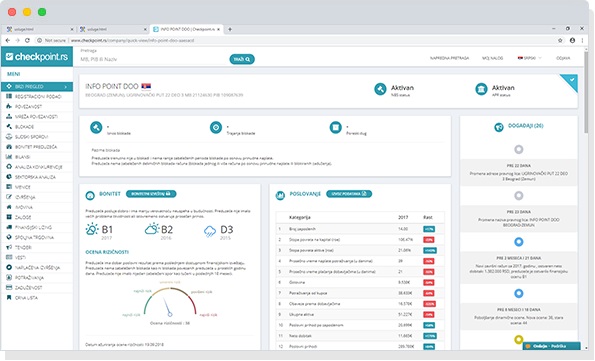Image resolution: width=595 pixels, height=361 pixels.
Task: Click the Tenderi megaphone icon
Action: [9, 247]
